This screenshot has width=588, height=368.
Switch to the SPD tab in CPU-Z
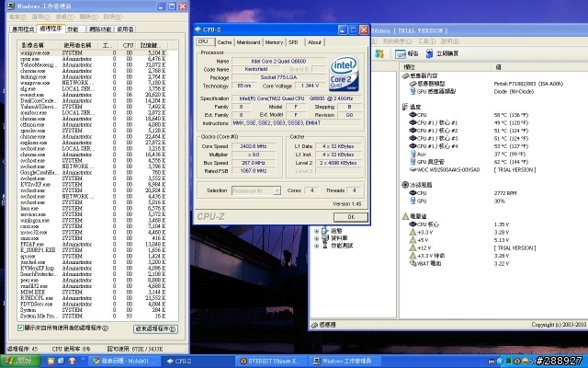[x=294, y=42]
